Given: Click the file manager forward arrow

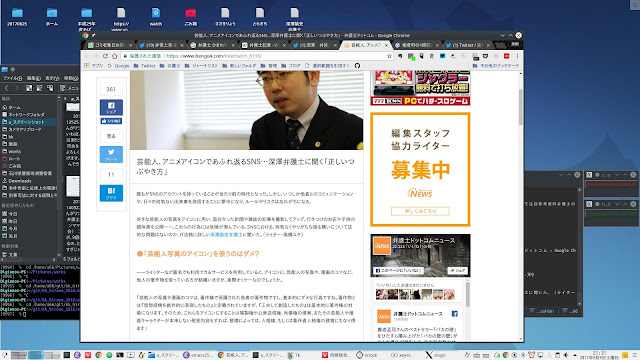Looking at the screenshot, I should point(16,88).
